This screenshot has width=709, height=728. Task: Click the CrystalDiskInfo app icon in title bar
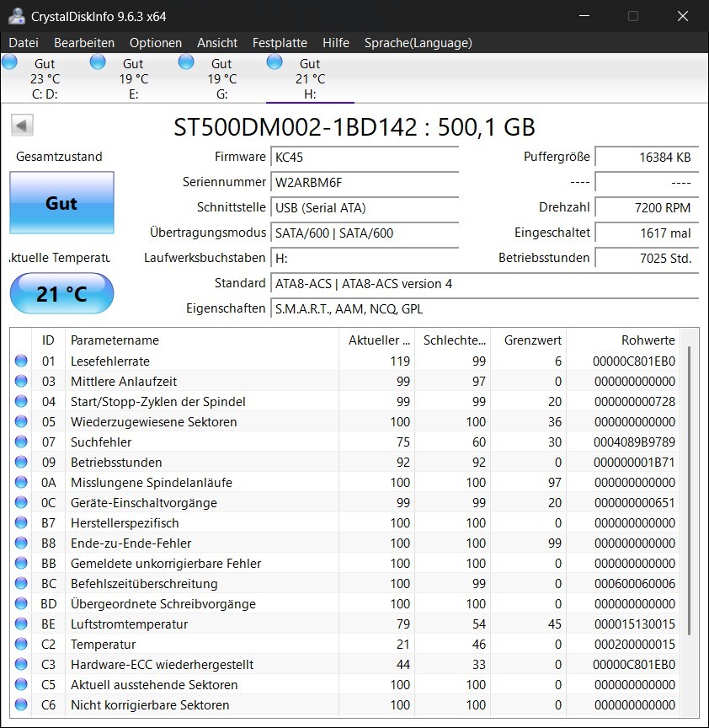pyautogui.click(x=16, y=16)
